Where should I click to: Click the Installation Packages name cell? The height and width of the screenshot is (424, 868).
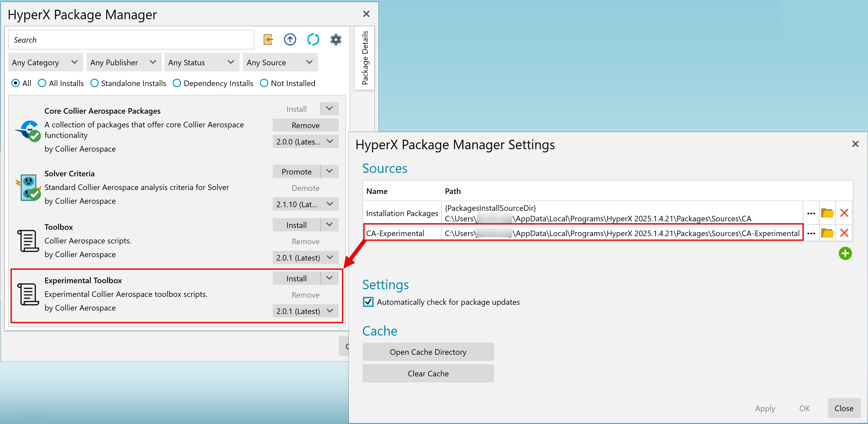(402, 213)
